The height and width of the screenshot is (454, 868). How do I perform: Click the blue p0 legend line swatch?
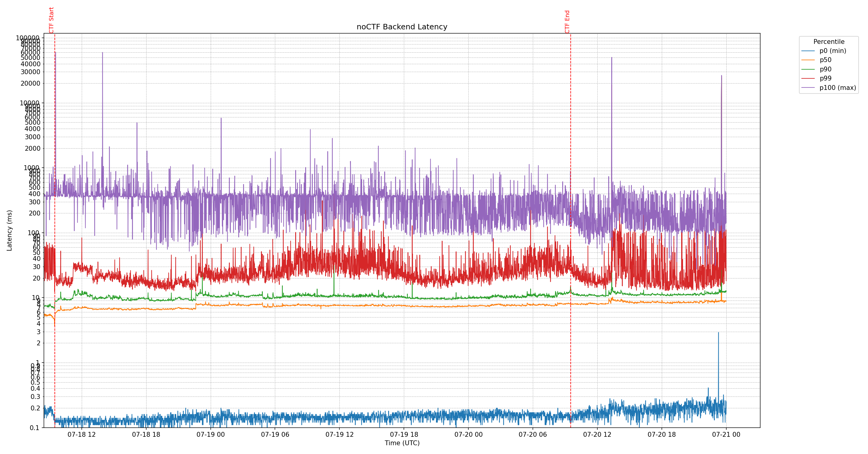click(808, 51)
